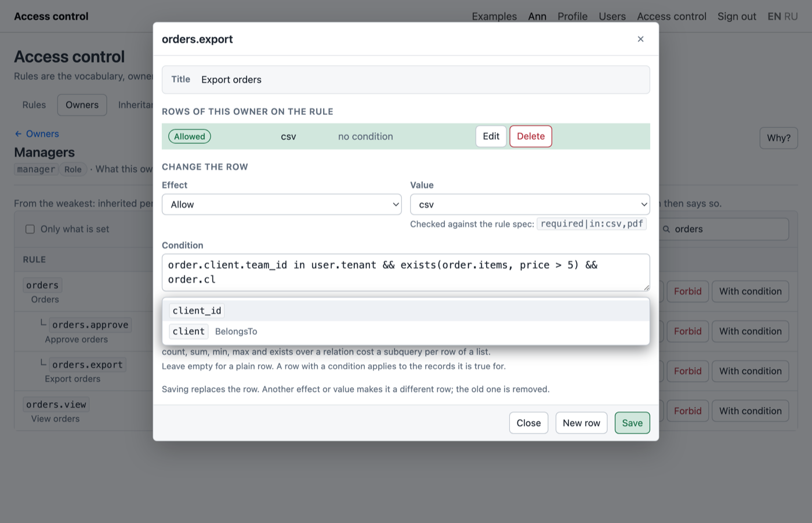The image size is (812, 523).
Task: Click the Allowed status badge
Action: point(190,136)
